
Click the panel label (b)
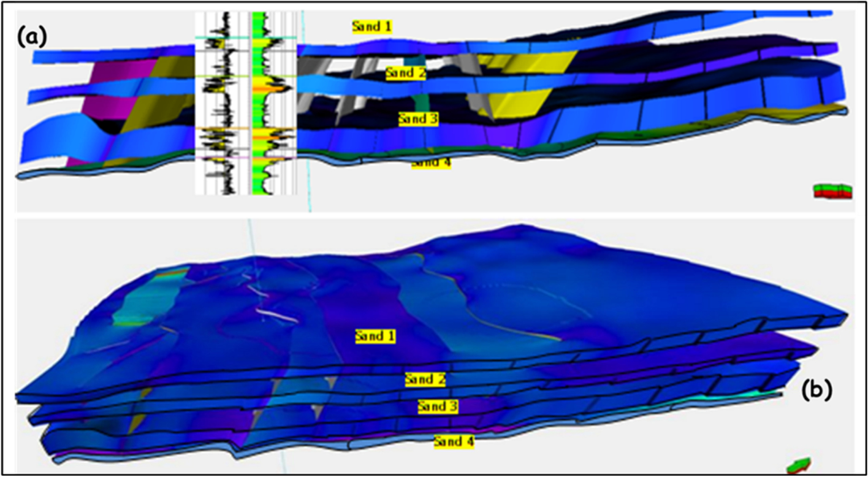[x=818, y=391]
